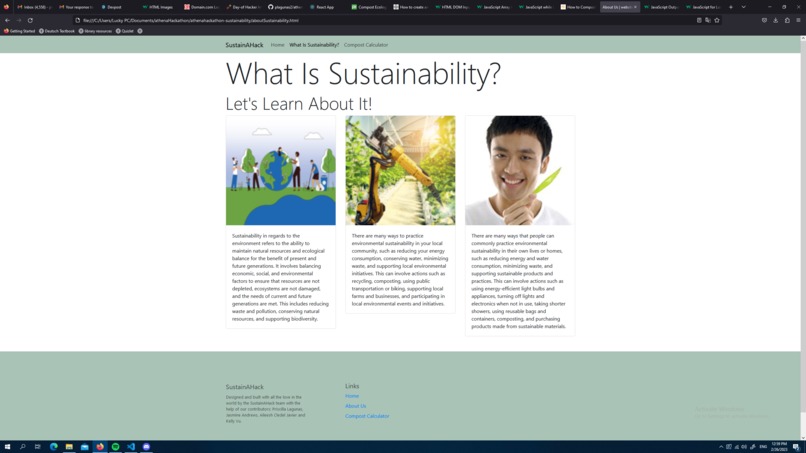Open the volume control in system tray
Image resolution: width=806 pixels, height=453 pixels.
click(x=744, y=447)
